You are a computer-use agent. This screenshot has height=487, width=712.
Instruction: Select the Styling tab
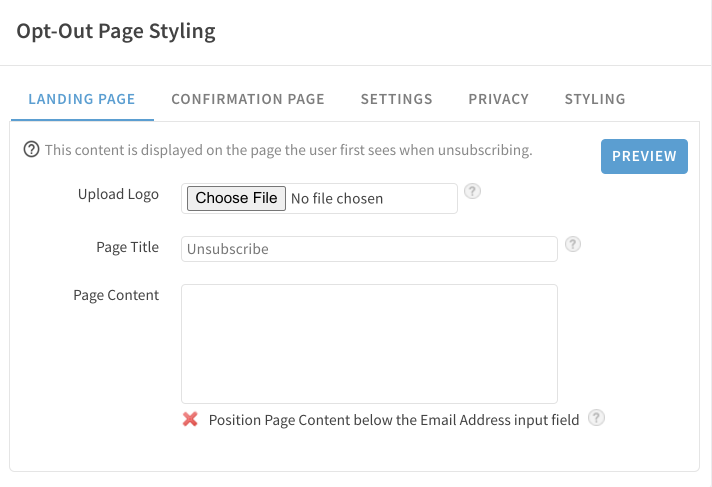pos(595,99)
